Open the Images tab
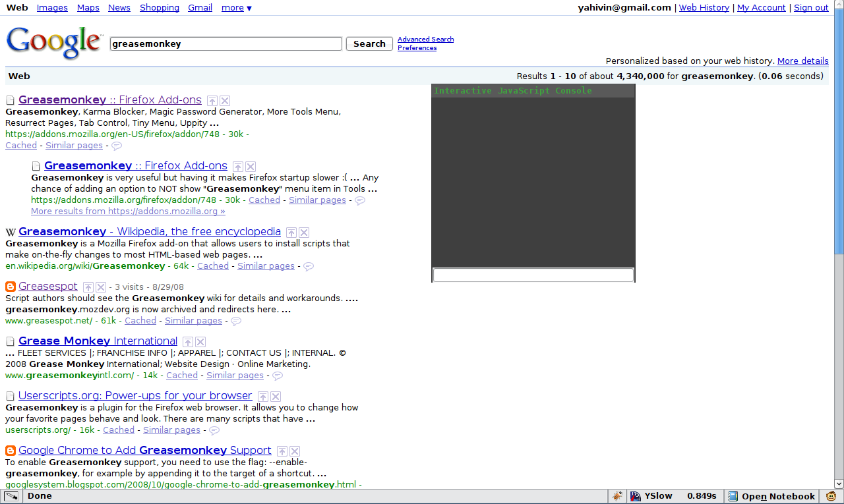 point(52,8)
